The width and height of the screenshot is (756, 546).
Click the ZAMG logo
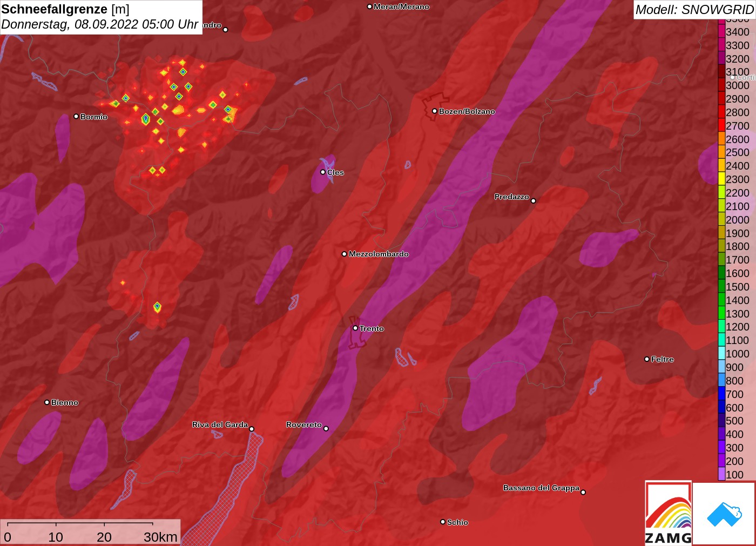pos(668,513)
